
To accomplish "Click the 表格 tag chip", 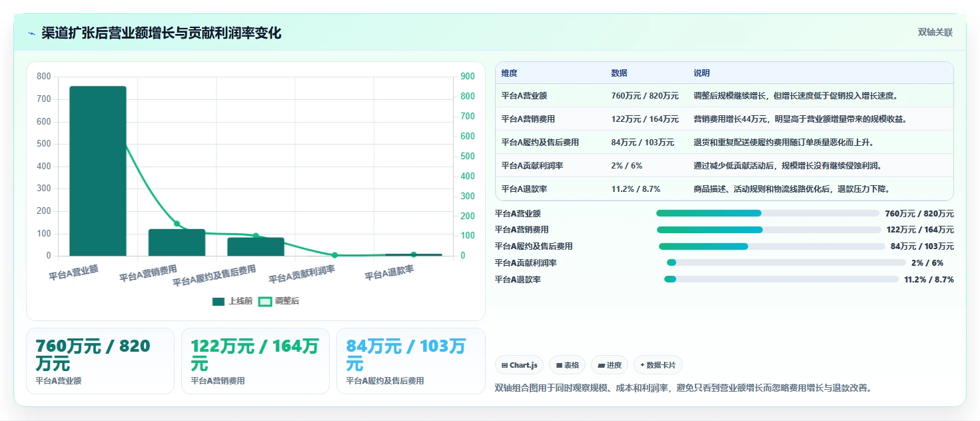I will point(568,365).
